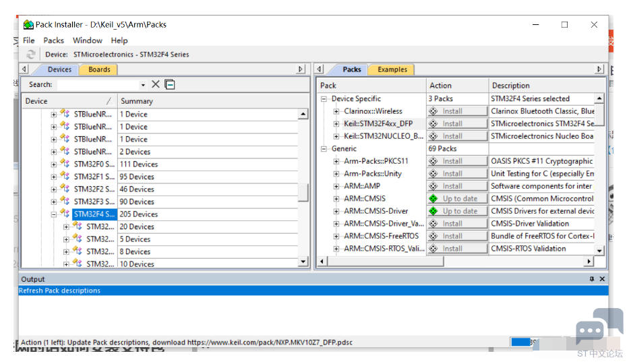629x364 pixels.
Task: Install the ARM::CMSIS-Driver_Validation pack
Action: [457, 223]
